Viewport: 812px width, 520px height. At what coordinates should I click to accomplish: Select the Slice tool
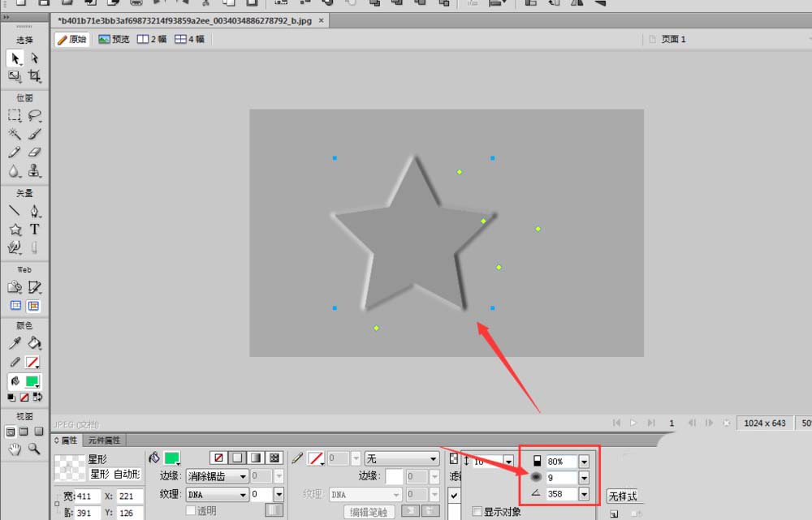[35, 287]
